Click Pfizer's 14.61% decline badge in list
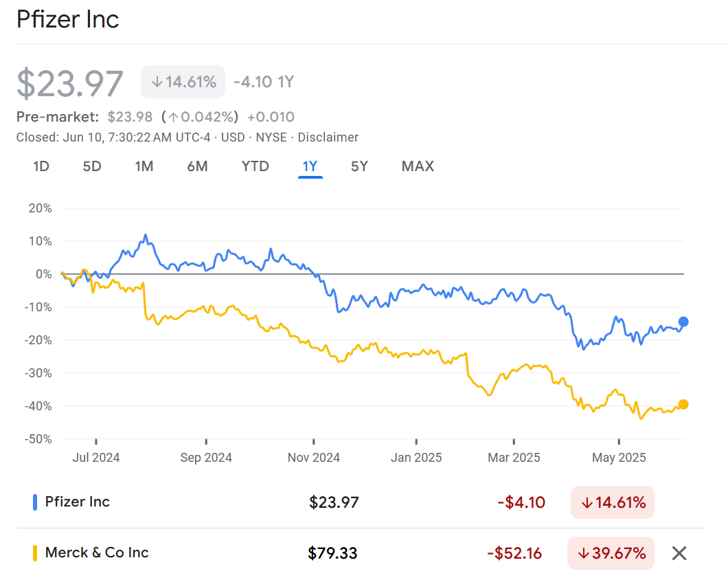This screenshot has width=728, height=580. [612, 502]
